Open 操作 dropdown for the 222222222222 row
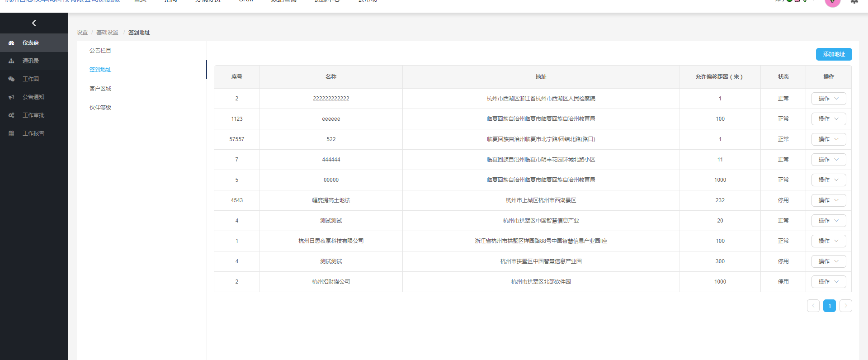This screenshot has height=360, width=868. [x=828, y=99]
